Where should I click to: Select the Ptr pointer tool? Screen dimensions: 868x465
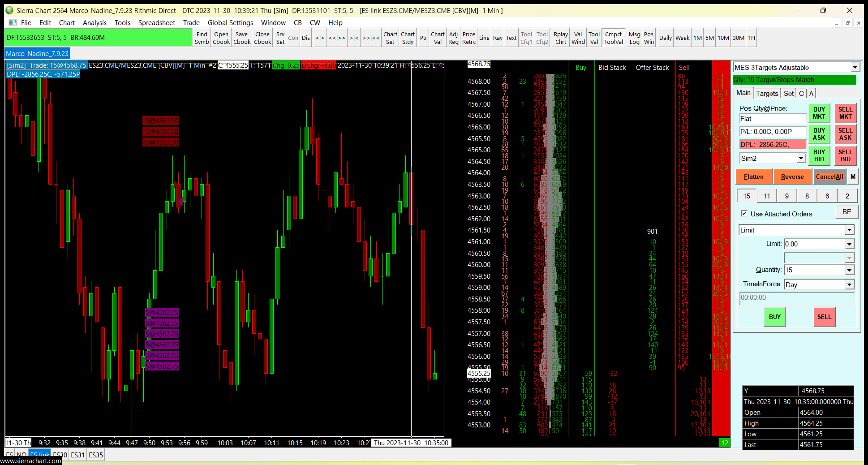point(423,38)
